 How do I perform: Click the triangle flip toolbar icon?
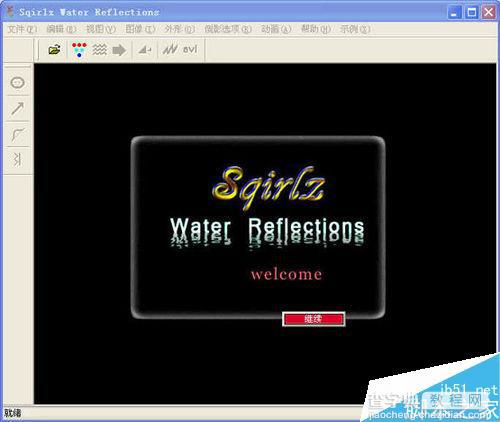145,50
